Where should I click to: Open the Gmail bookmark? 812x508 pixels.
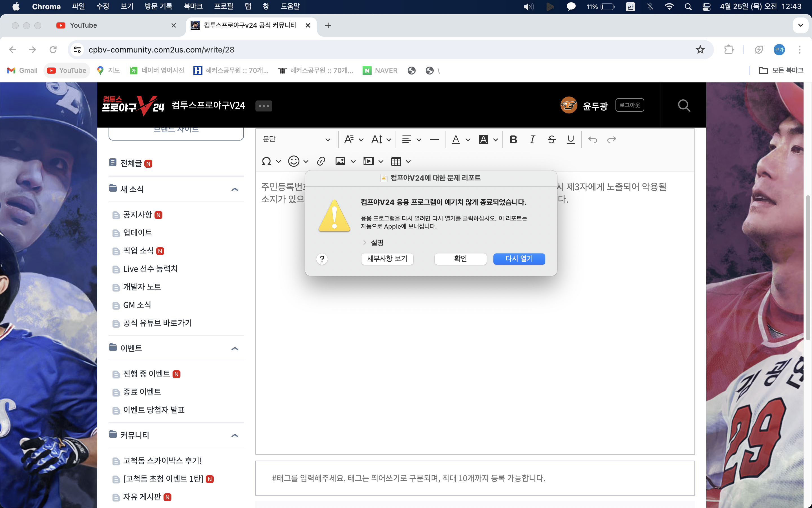coord(22,71)
